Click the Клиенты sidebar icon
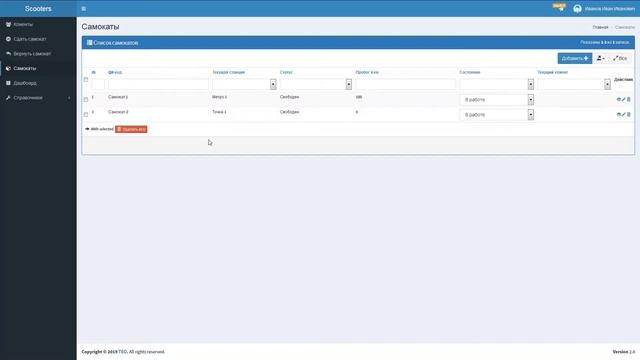The height and width of the screenshot is (360, 640). click(8, 24)
